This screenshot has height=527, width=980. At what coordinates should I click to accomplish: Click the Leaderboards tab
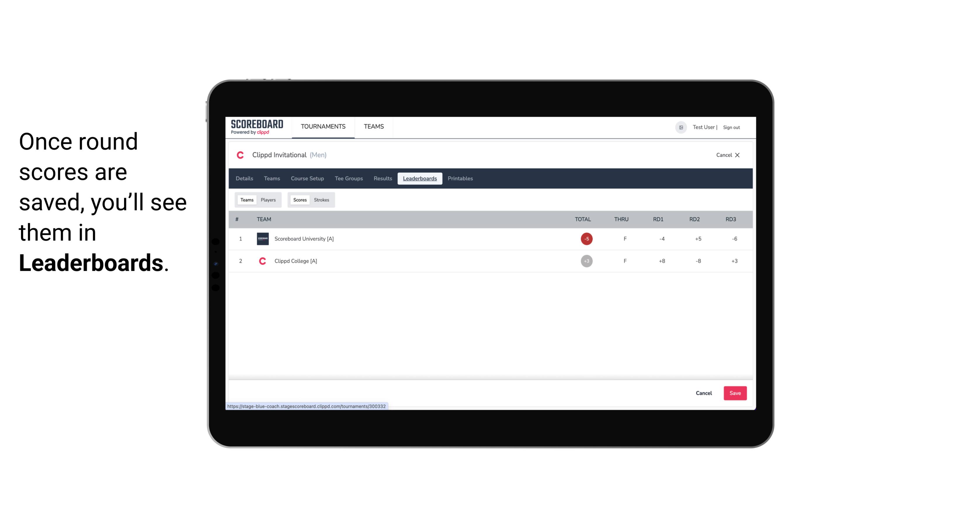(x=420, y=179)
